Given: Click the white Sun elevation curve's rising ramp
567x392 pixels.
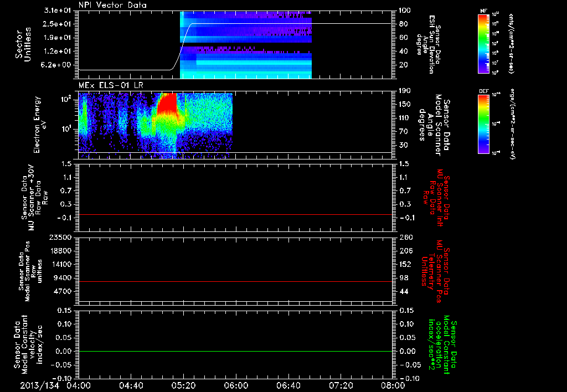Looking at the screenshot, I should click(x=182, y=47).
